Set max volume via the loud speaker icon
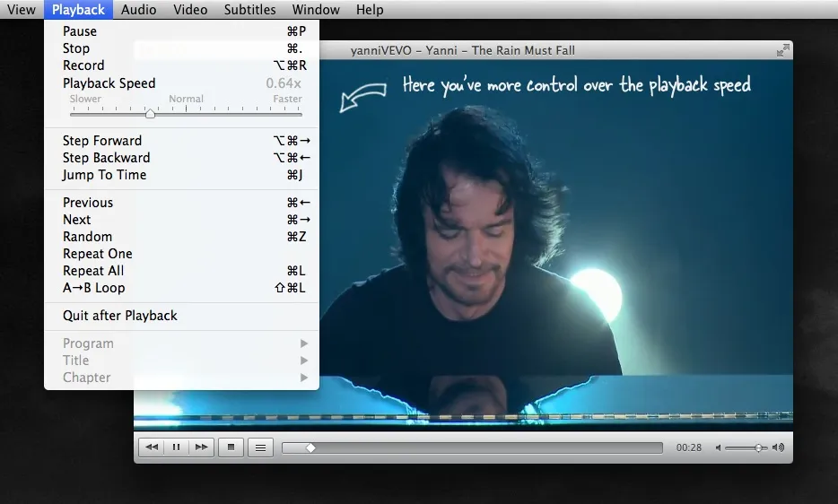 (779, 448)
